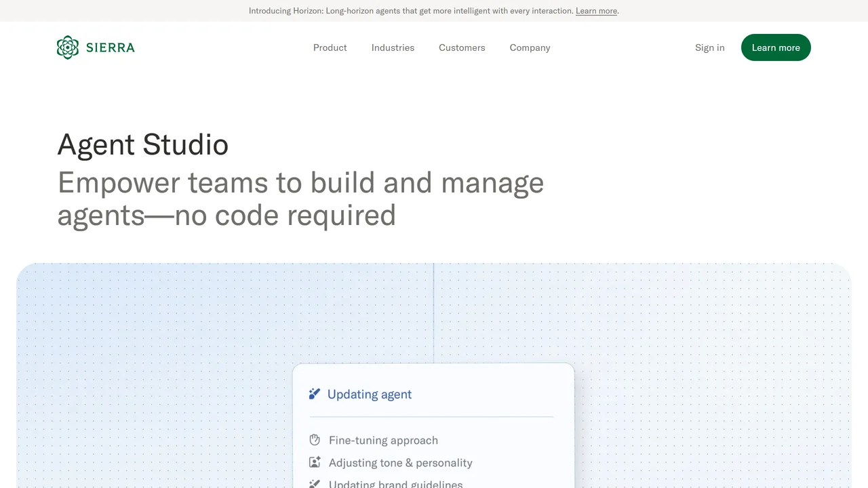
Task: Click the Sierra flower logo icon
Action: point(68,47)
